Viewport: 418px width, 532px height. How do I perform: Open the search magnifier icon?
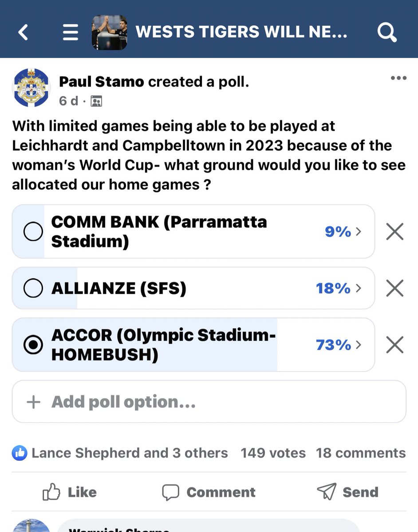point(386,32)
